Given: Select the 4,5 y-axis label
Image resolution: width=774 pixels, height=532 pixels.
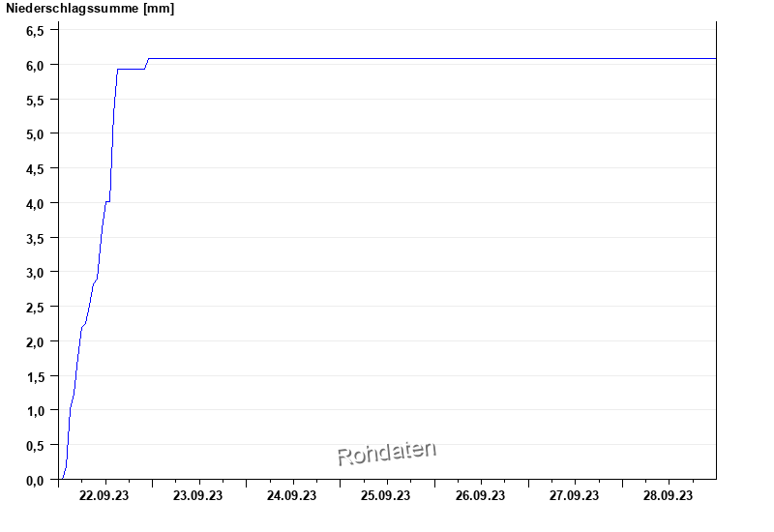Looking at the screenshot, I should [x=35, y=169].
